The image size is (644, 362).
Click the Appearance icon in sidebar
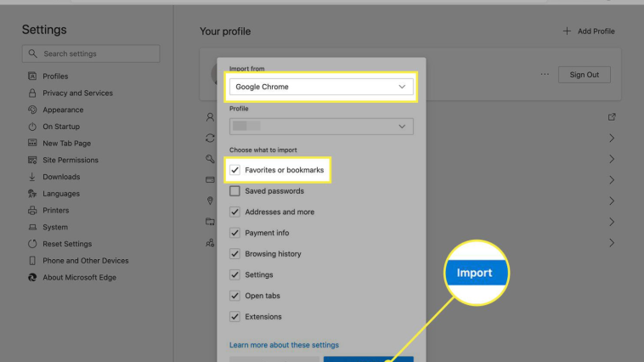(33, 110)
